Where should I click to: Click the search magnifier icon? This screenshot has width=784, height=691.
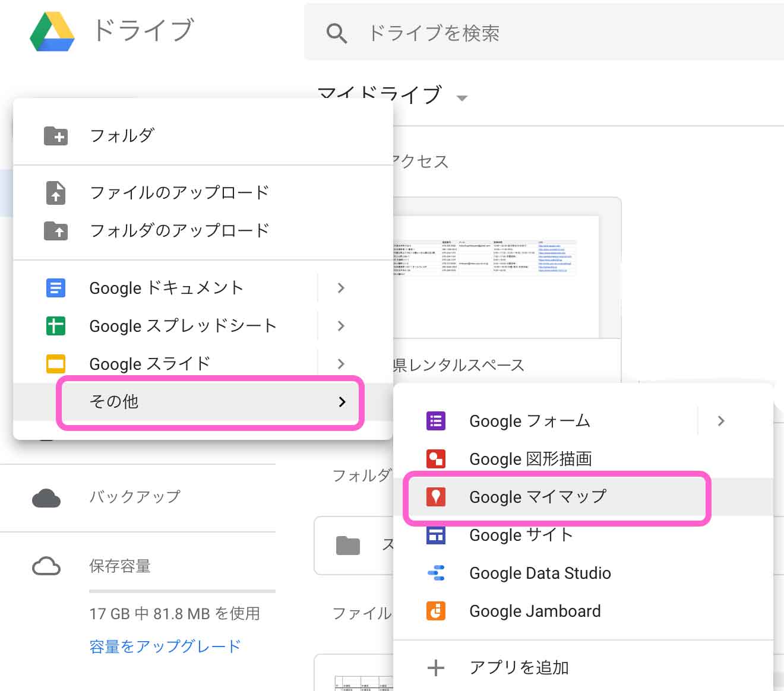[337, 33]
